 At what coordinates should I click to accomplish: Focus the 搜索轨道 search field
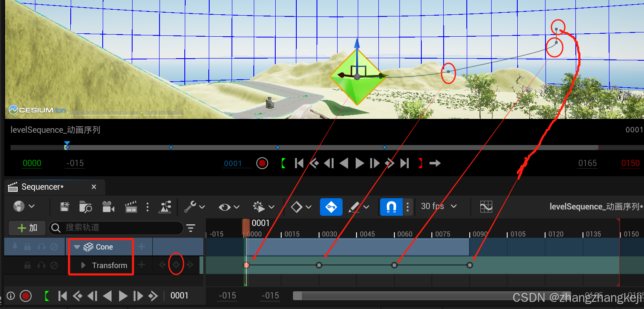point(116,228)
